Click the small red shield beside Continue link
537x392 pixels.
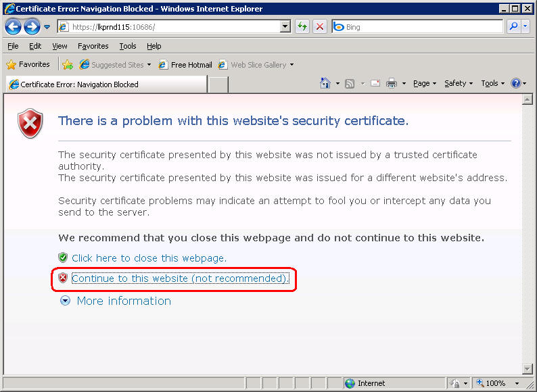(x=63, y=278)
